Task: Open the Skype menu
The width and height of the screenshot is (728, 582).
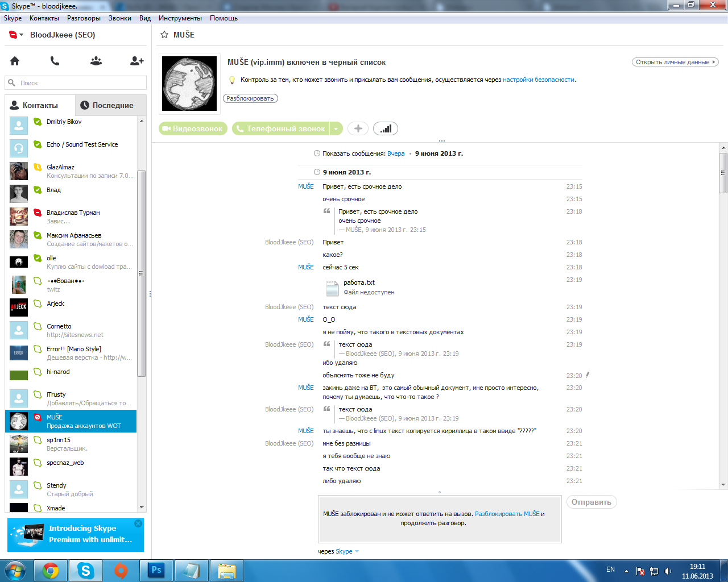Action: tap(13, 18)
